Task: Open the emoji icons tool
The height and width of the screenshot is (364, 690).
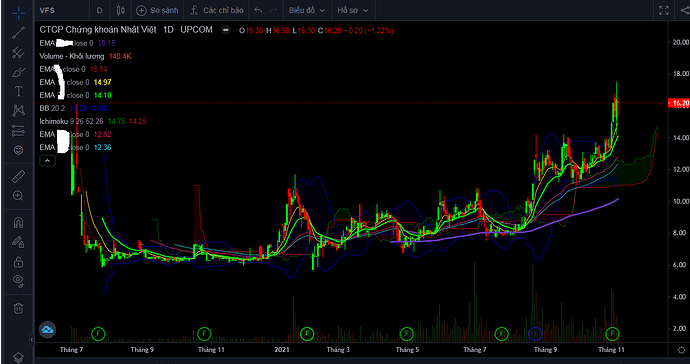Action: pyautogui.click(x=18, y=150)
